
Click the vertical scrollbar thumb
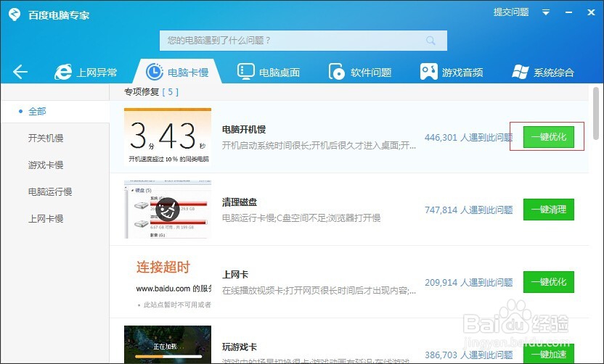click(596, 113)
